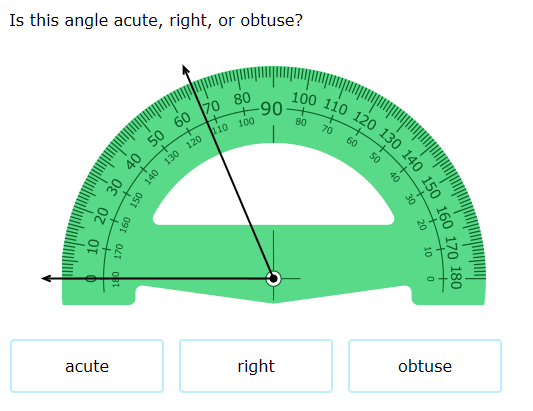Click the outer 130 label on protractor

click(390, 139)
